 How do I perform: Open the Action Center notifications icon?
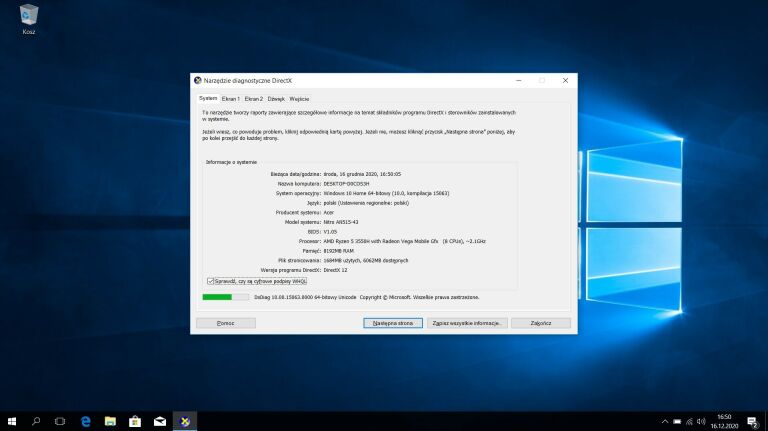pyautogui.click(x=752, y=421)
